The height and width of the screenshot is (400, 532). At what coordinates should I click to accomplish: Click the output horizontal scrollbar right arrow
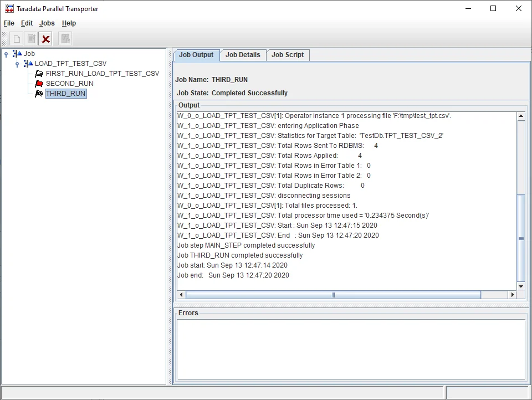[x=513, y=295]
